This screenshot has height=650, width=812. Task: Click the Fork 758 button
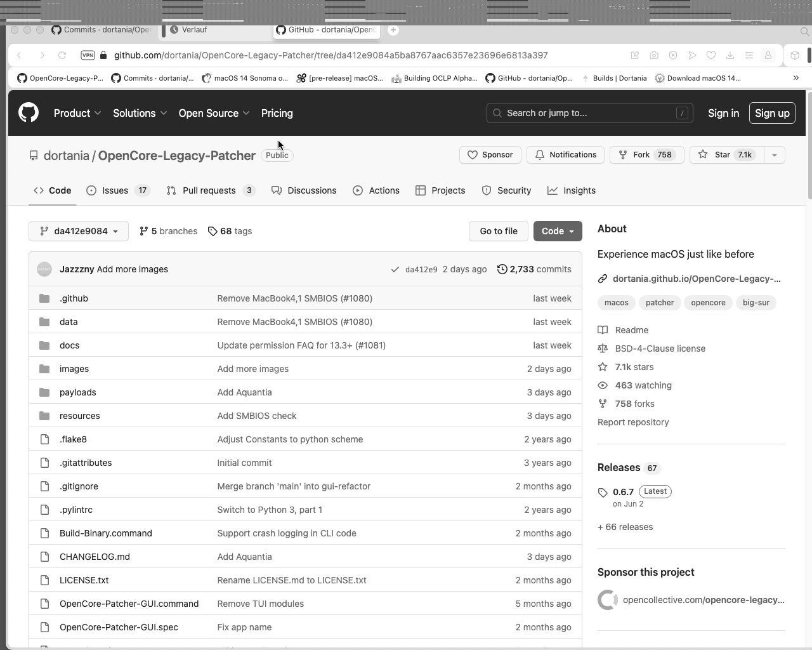(x=647, y=155)
